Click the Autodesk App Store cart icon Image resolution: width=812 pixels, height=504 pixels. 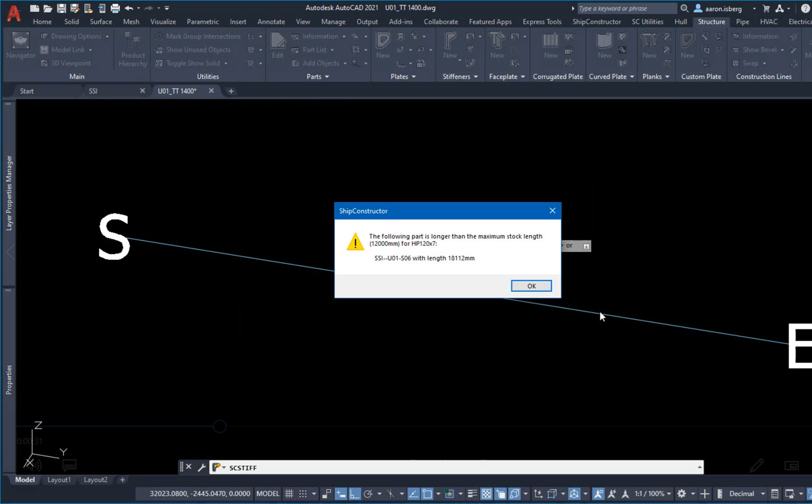(x=766, y=8)
